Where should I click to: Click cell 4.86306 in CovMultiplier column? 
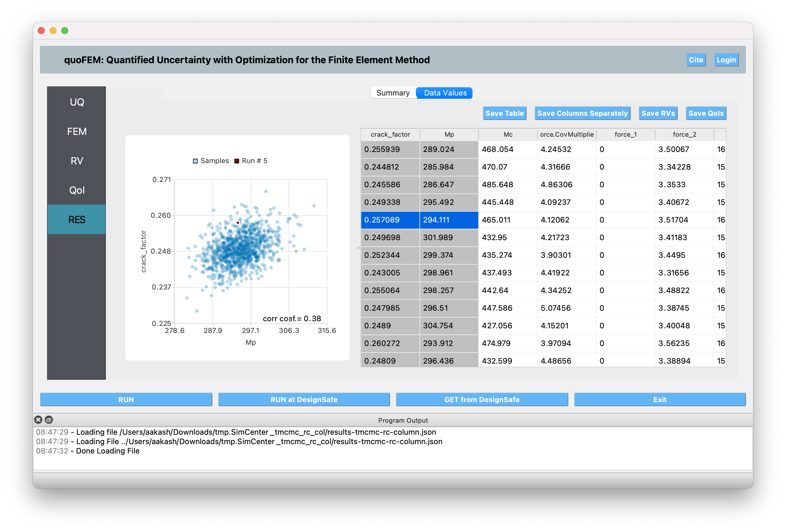[567, 185]
